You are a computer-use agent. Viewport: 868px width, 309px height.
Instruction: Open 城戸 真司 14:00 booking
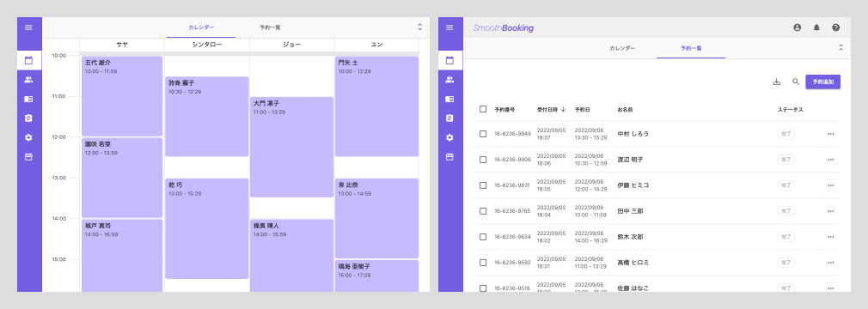point(122,256)
